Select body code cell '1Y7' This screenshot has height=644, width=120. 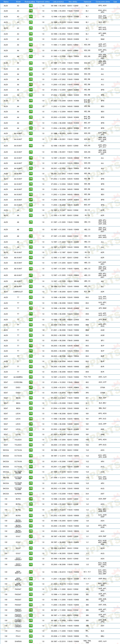coord(87,584)
